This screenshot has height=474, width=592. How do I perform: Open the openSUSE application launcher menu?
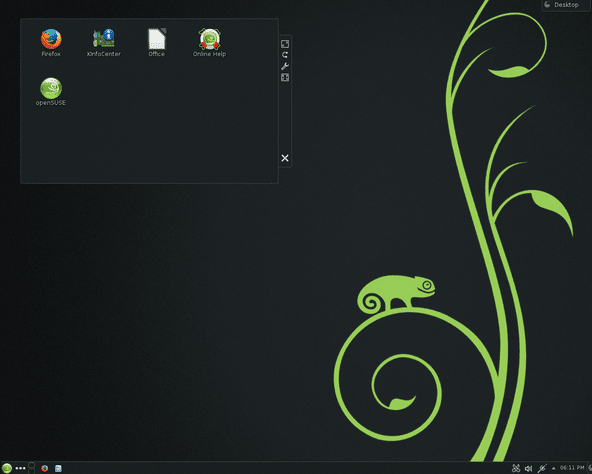[7, 468]
